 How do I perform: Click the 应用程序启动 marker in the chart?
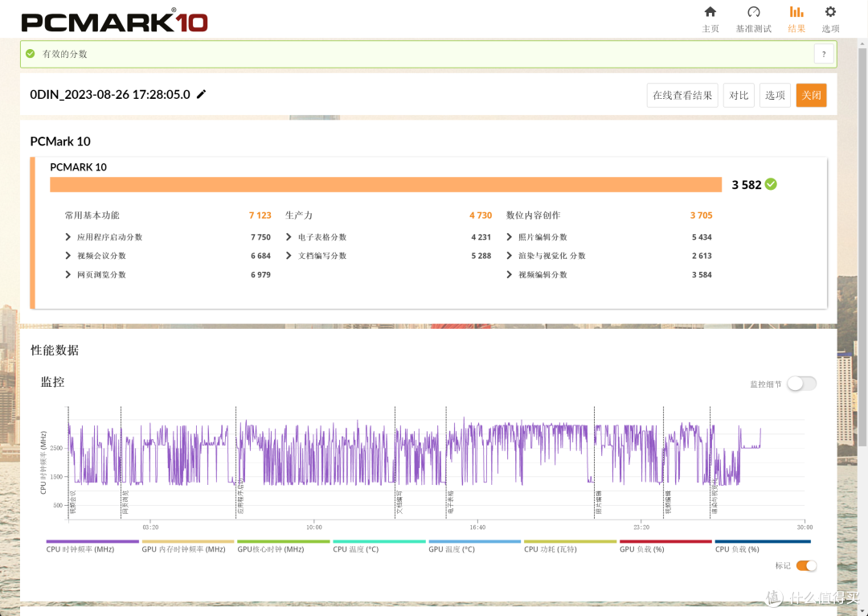[x=240, y=498]
